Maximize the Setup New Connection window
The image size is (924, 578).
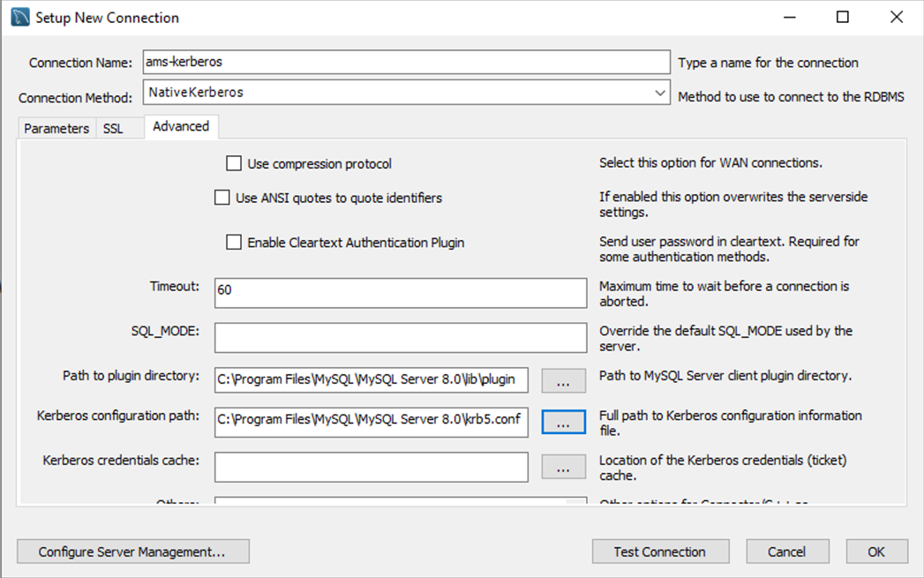pos(843,17)
